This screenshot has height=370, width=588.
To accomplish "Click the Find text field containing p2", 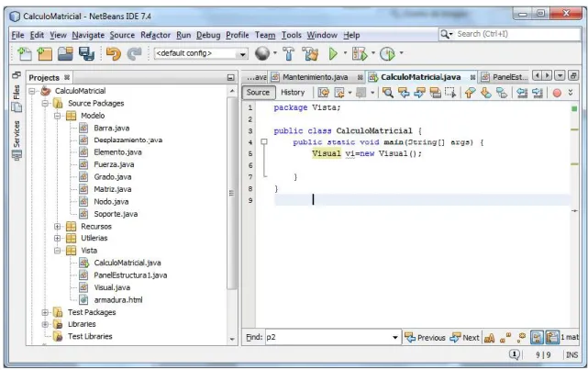I will coord(327,337).
